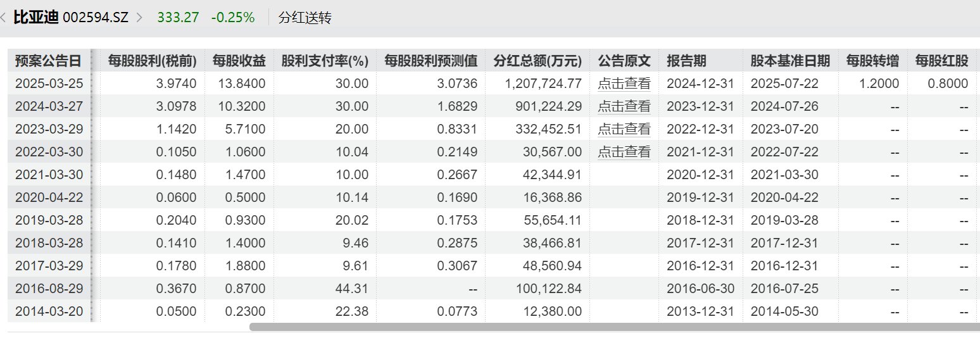Sort by 预案公告日 column header

click(x=48, y=61)
